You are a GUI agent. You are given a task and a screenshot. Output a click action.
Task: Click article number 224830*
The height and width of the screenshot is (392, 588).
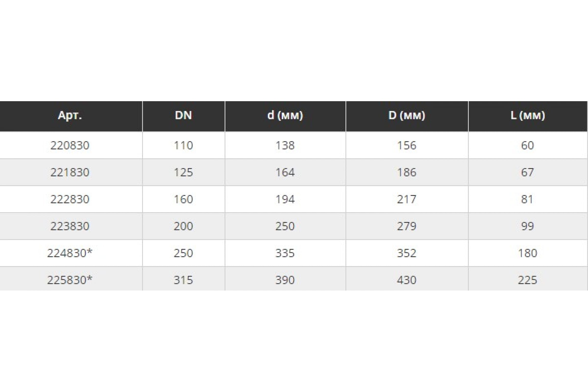[70, 253]
